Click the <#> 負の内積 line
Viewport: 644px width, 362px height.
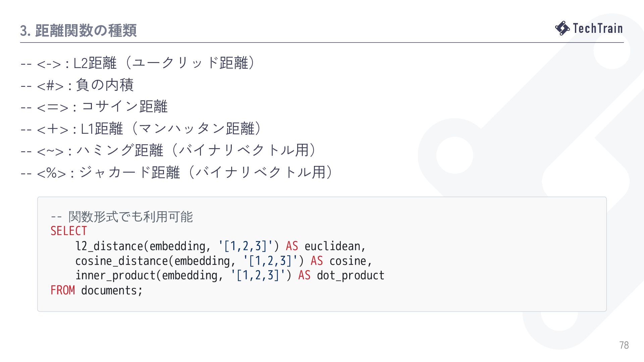pos(77,85)
